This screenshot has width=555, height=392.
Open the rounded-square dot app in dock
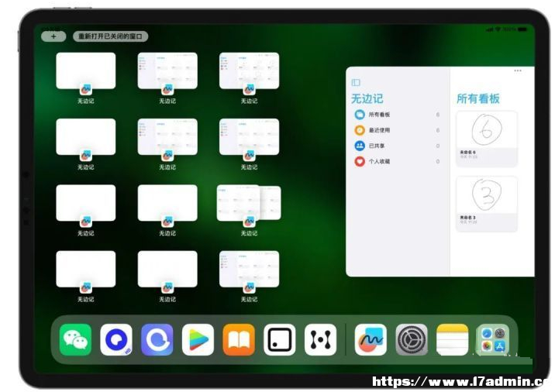(x=280, y=339)
